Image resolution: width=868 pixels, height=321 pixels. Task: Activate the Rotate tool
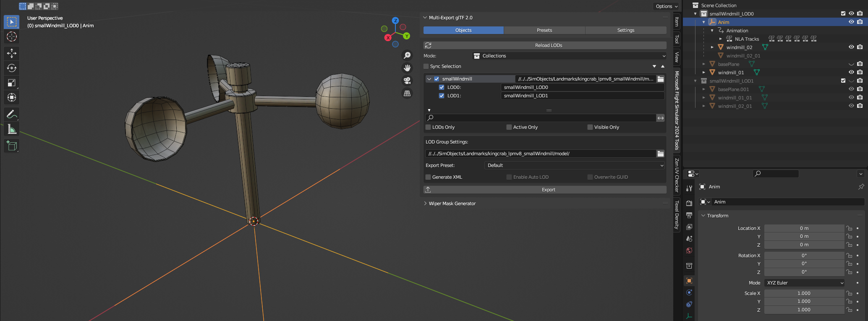(12, 68)
